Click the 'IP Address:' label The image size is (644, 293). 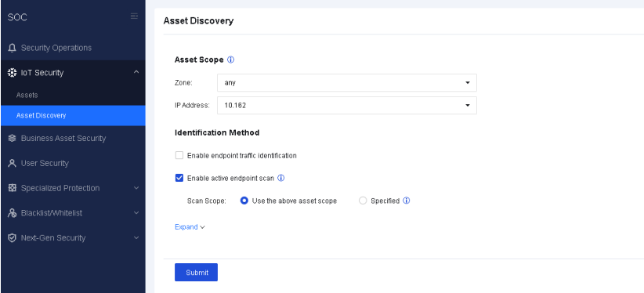click(x=192, y=105)
